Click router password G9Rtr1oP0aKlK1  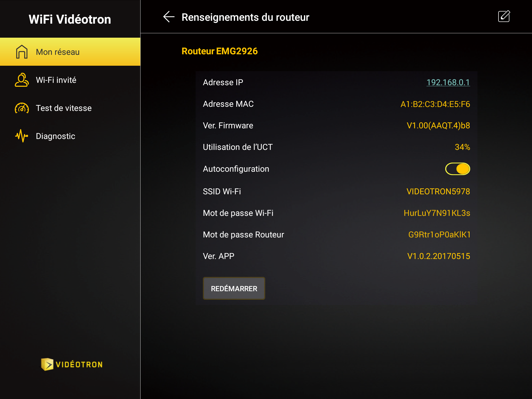pos(439,235)
